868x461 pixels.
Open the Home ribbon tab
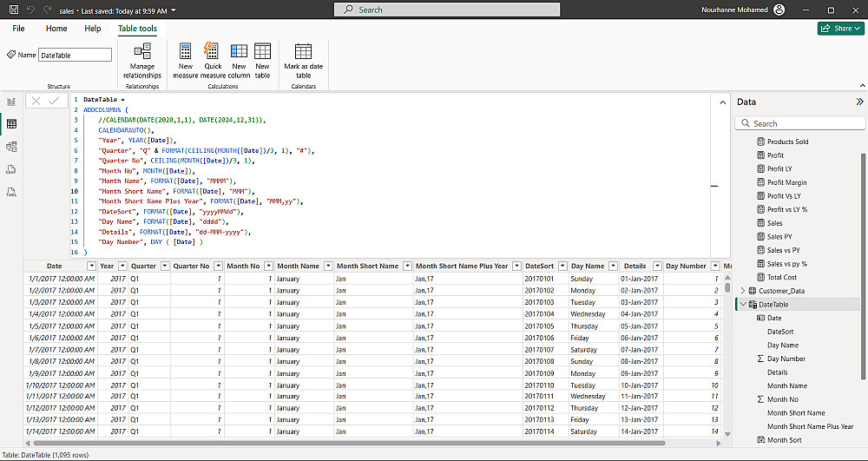pyautogui.click(x=56, y=29)
